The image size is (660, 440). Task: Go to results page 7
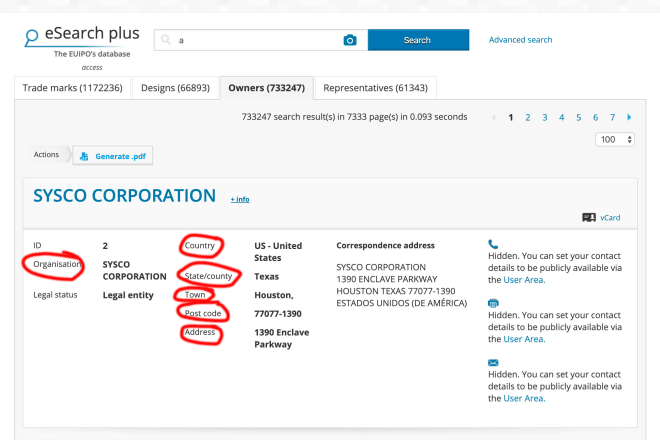[x=612, y=117]
